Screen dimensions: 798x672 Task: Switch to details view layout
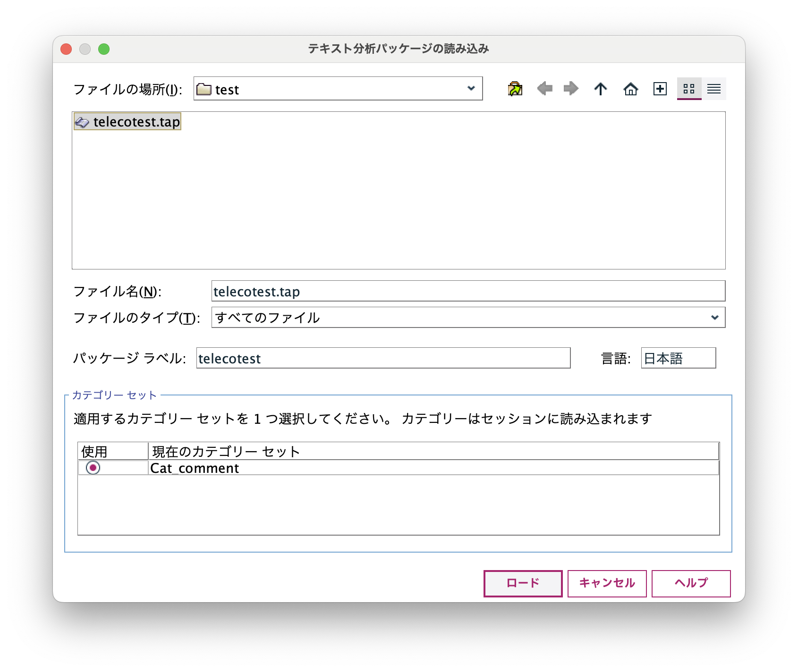pos(714,88)
